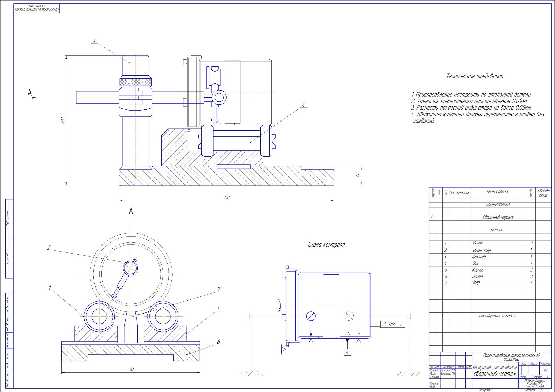This screenshot has height=392, width=555.
Task: Click the 'Корпус' part name
Action: click(x=478, y=270)
